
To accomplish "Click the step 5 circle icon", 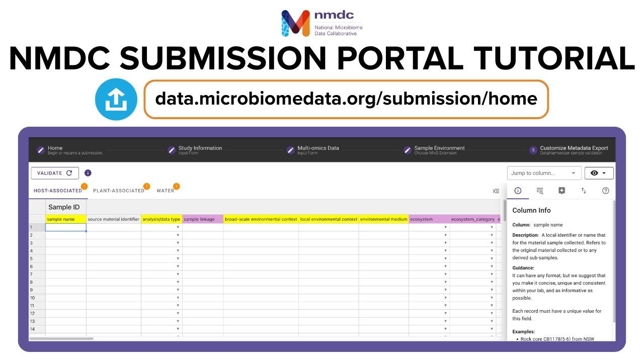I will (x=533, y=150).
